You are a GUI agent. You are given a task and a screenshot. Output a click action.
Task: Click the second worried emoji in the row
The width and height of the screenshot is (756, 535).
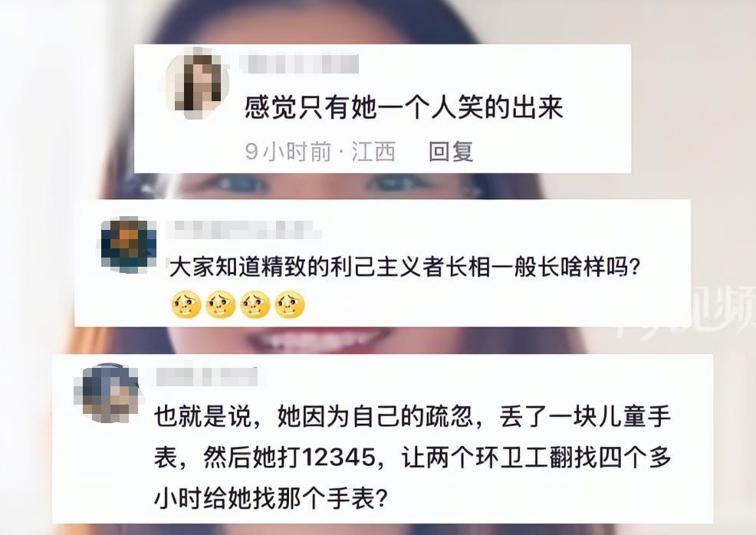(221, 304)
